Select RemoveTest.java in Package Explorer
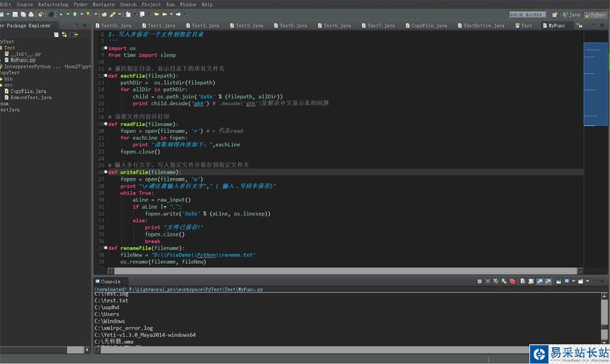 28,97
